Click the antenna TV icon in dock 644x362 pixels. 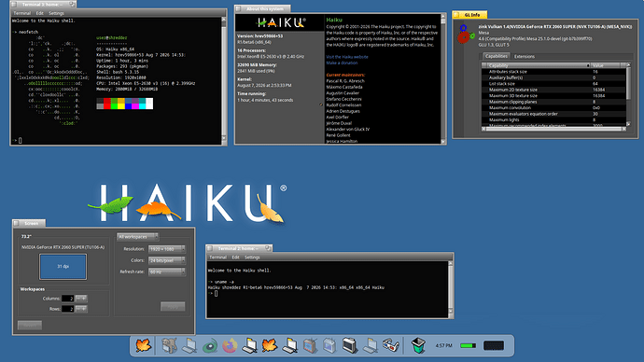[x=310, y=345]
